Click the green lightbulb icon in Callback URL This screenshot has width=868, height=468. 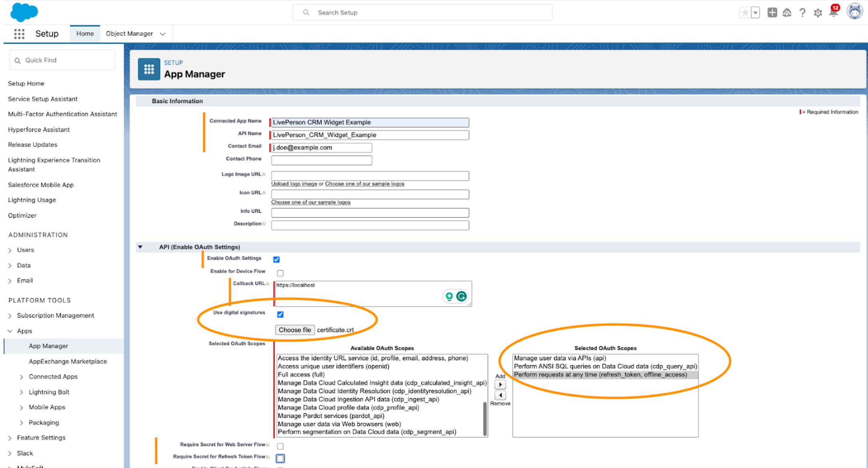pos(449,296)
